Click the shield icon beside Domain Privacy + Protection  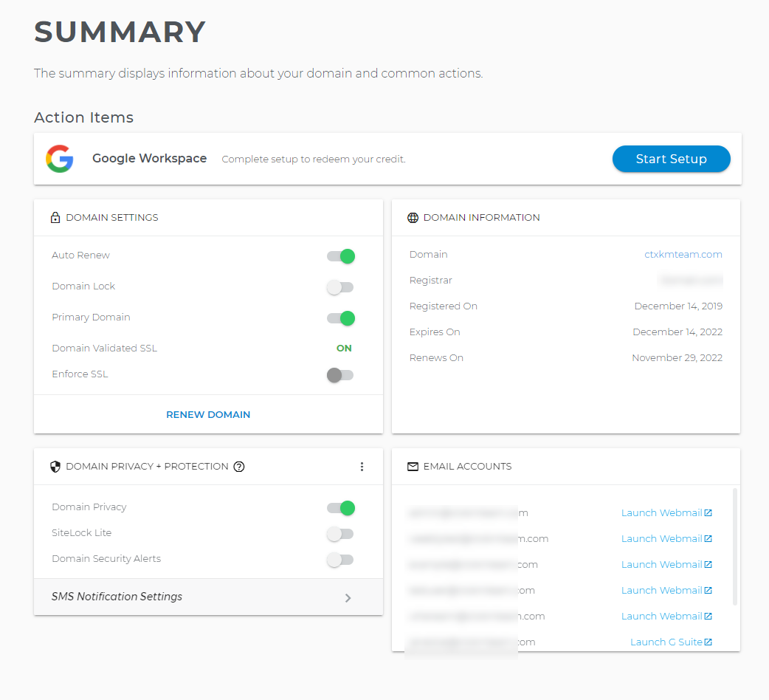tap(55, 466)
